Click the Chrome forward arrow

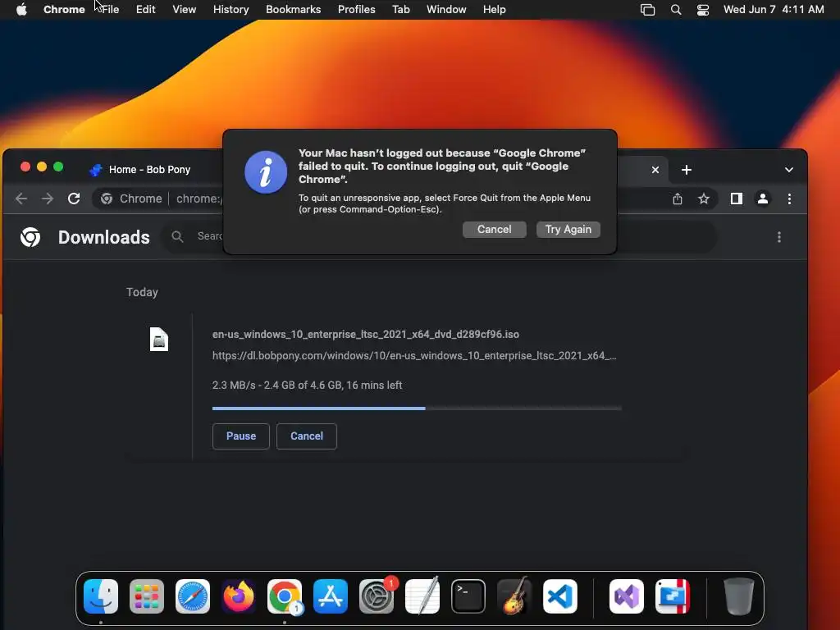coord(48,199)
